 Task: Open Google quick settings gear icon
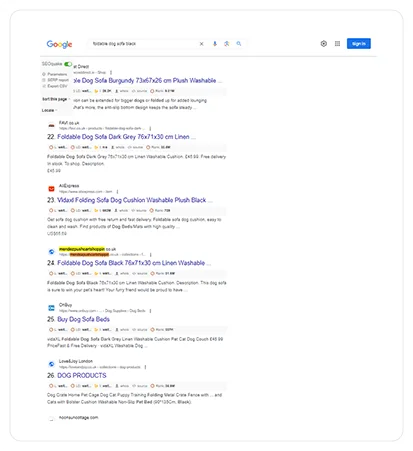[324, 44]
